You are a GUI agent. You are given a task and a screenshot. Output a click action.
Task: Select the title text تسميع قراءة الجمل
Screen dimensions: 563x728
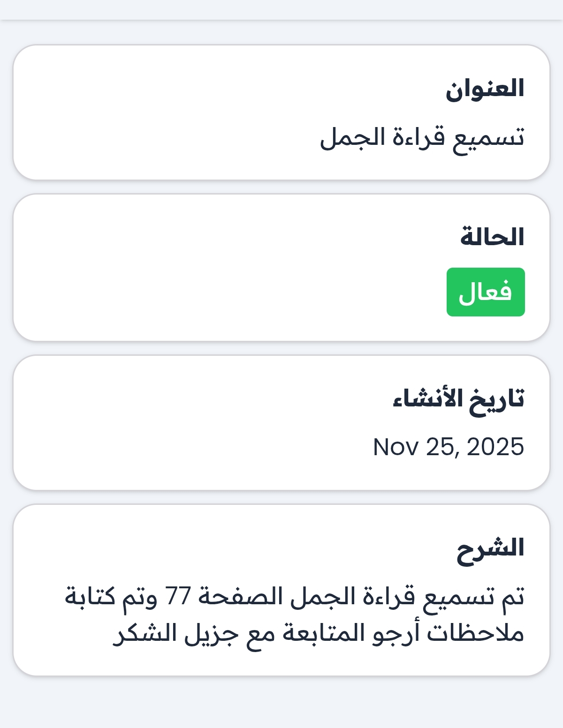click(422, 138)
